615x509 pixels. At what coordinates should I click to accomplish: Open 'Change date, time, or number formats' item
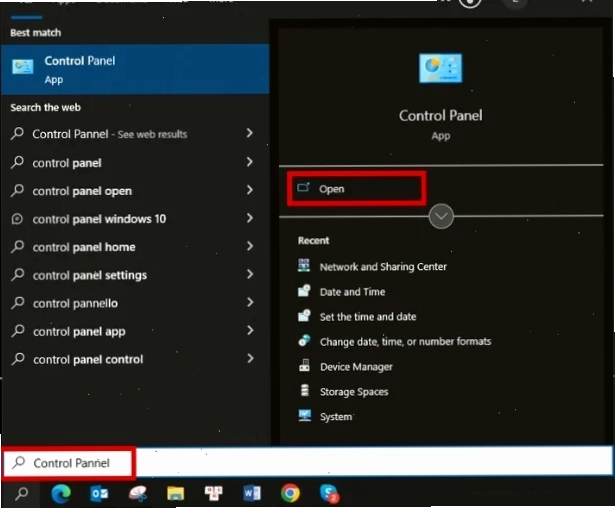point(394,342)
